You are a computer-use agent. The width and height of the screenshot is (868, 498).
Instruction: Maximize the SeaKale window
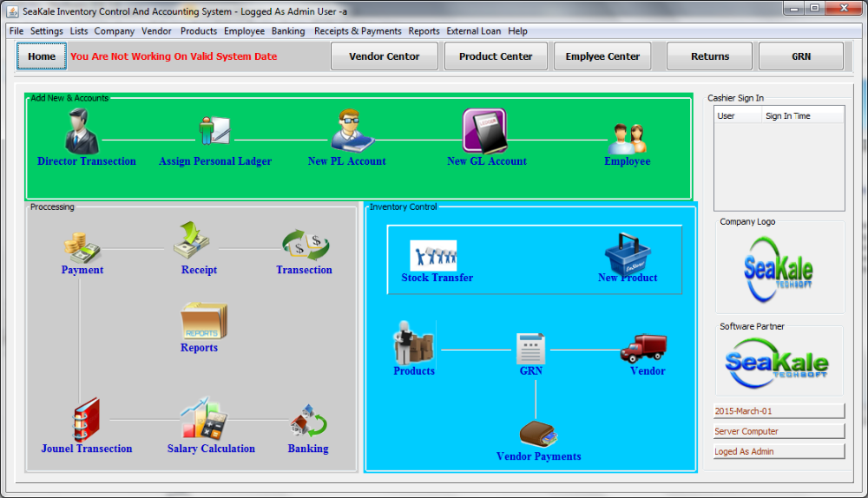[814, 8]
